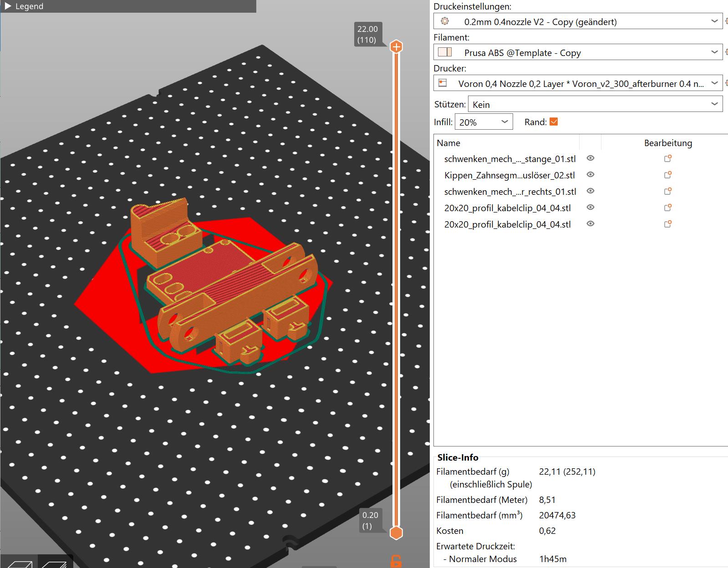
Task: Switch to 3D editor view
Action: pyautogui.click(x=19, y=562)
